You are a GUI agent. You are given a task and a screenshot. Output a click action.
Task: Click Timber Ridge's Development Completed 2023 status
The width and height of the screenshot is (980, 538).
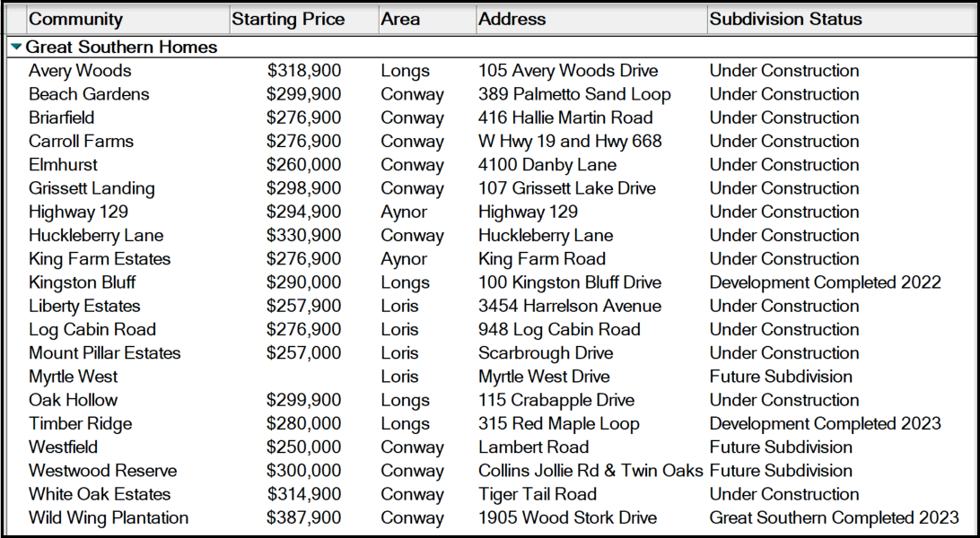(x=825, y=424)
